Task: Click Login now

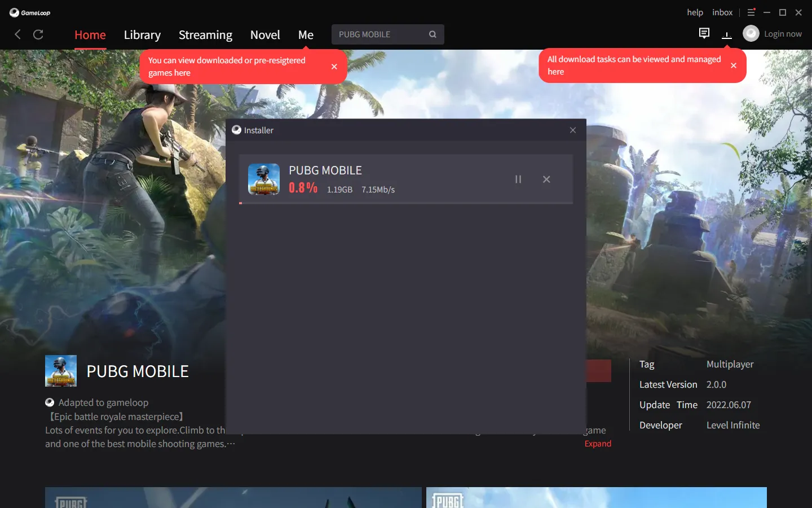Action: pos(783,34)
